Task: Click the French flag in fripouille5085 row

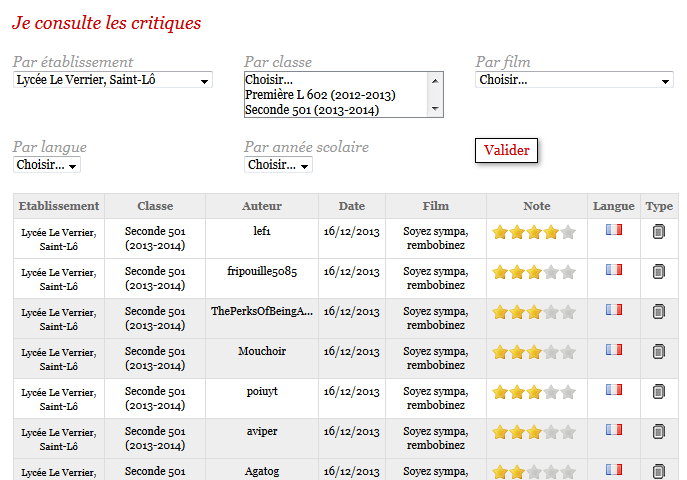Action: click(614, 269)
